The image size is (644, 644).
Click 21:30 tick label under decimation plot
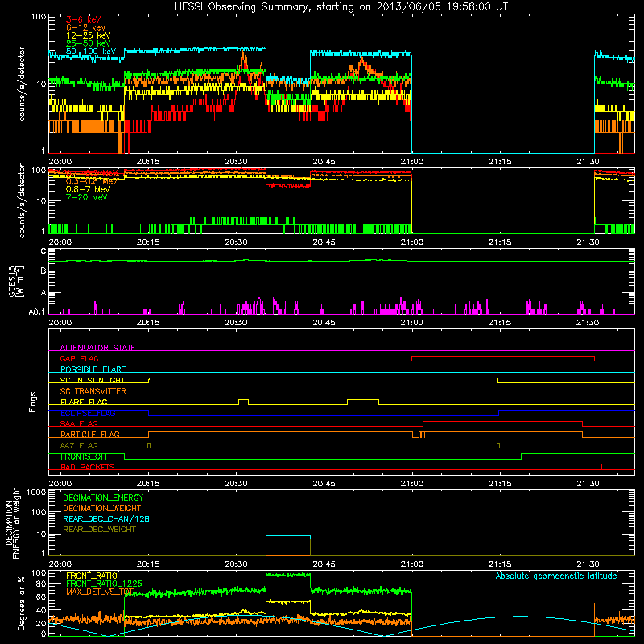pos(588,564)
